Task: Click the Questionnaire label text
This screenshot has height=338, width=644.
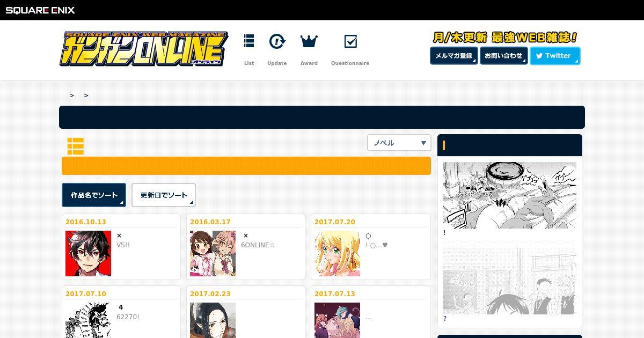Action: coord(350,63)
